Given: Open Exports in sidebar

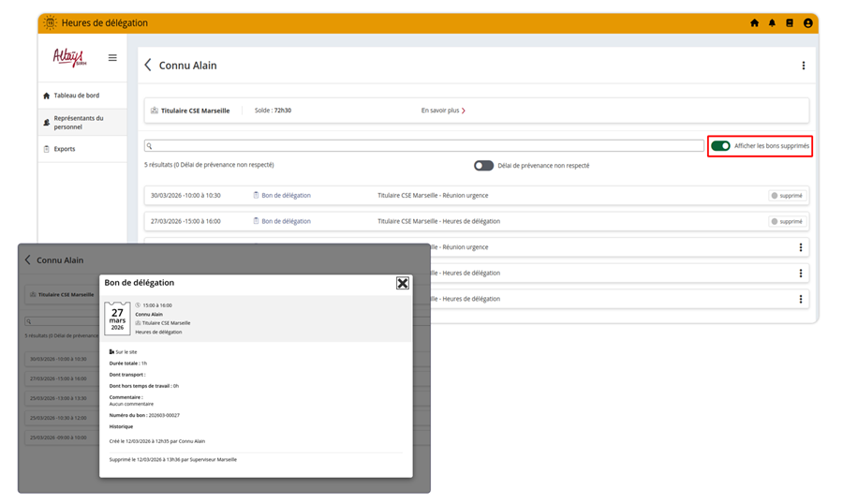Looking at the screenshot, I should pos(65,149).
